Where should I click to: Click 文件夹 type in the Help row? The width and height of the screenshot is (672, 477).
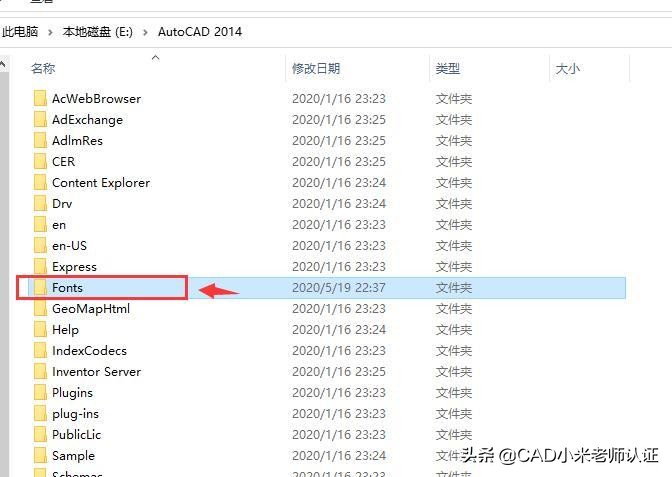[453, 330]
